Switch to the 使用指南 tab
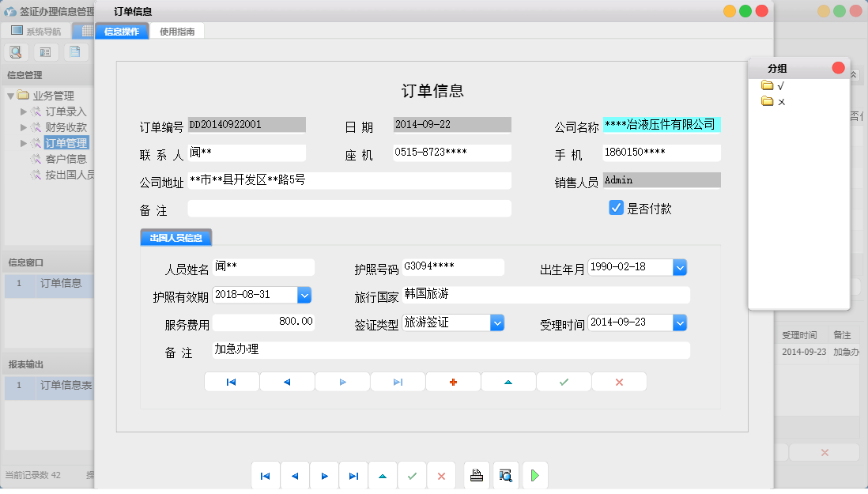Image resolution: width=868 pixels, height=494 pixels. pos(178,30)
